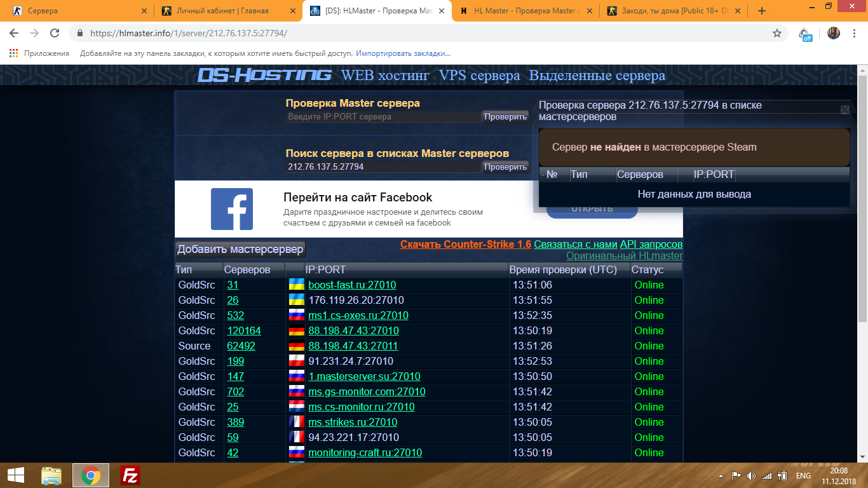Click the Ukraine flag beside boost-fast.ru

(x=296, y=285)
